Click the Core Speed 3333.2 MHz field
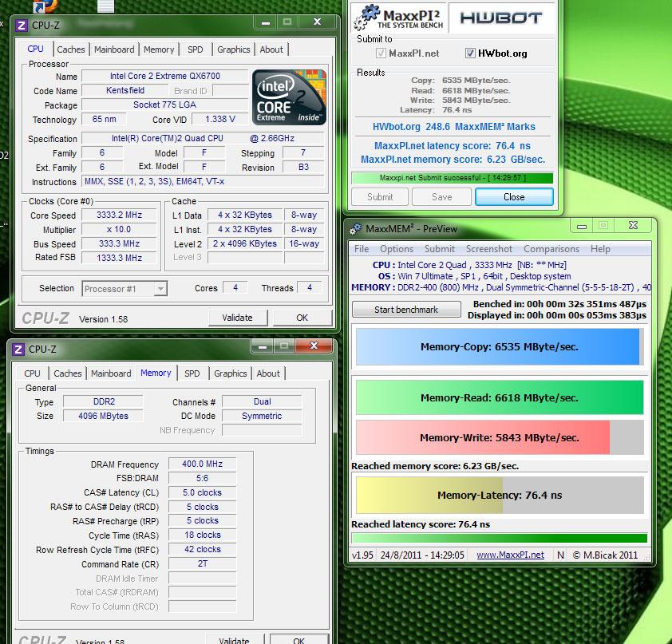672x644 pixels. pyautogui.click(x=119, y=215)
